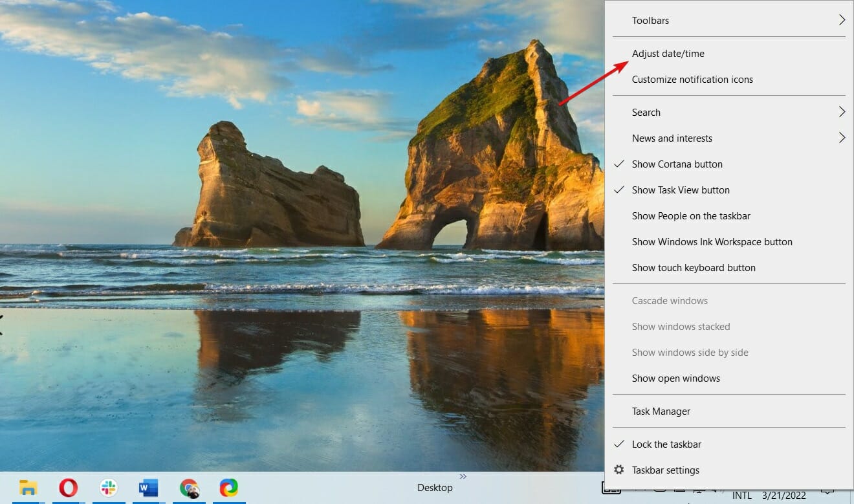The image size is (854, 504).
Task: Expand the Toolbars submenu
Action: pos(729,21)
